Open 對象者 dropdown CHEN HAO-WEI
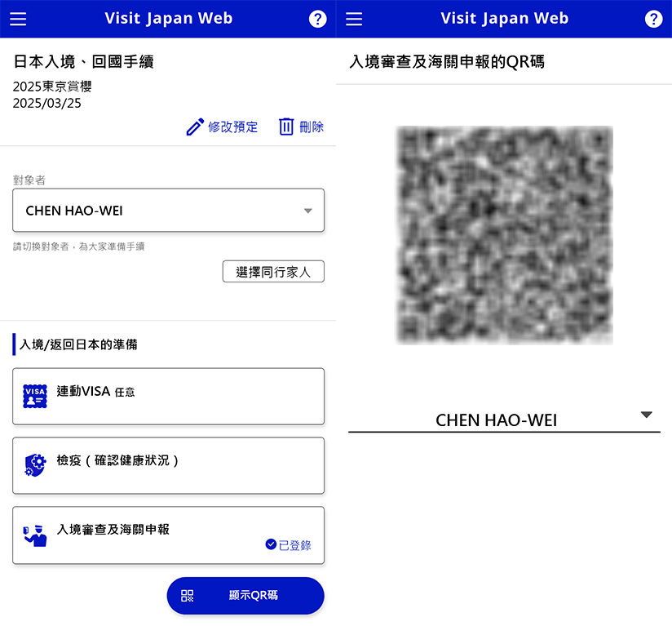This screenshot has height=626, width=672. click(x=169, y=211)
